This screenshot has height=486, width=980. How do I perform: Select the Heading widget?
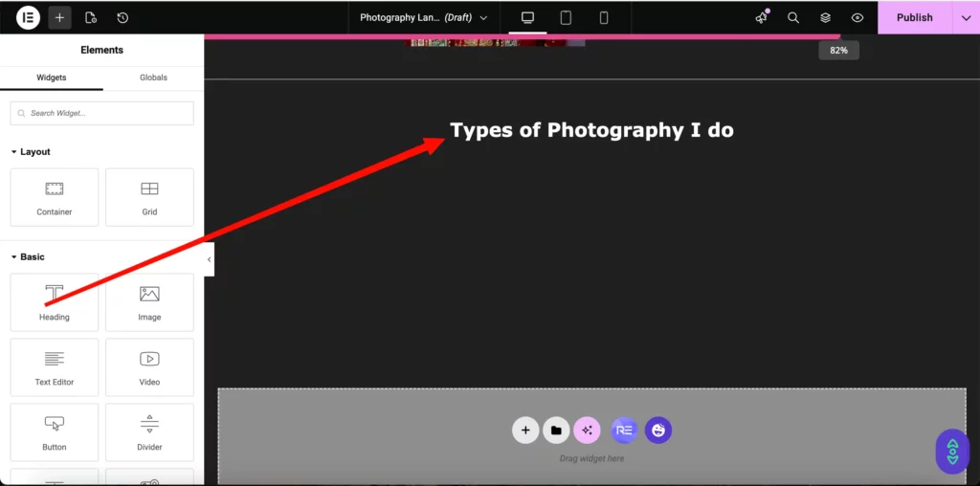pyautogui.click(x=55, y=301)
